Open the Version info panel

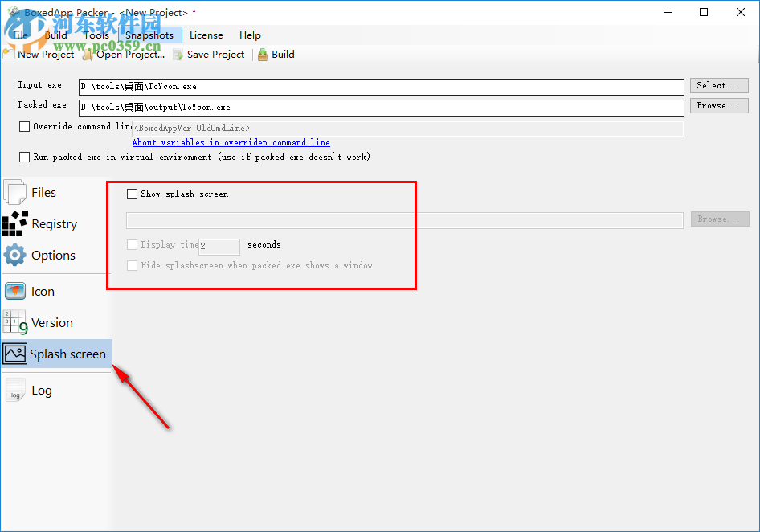[x=51, y=322]
